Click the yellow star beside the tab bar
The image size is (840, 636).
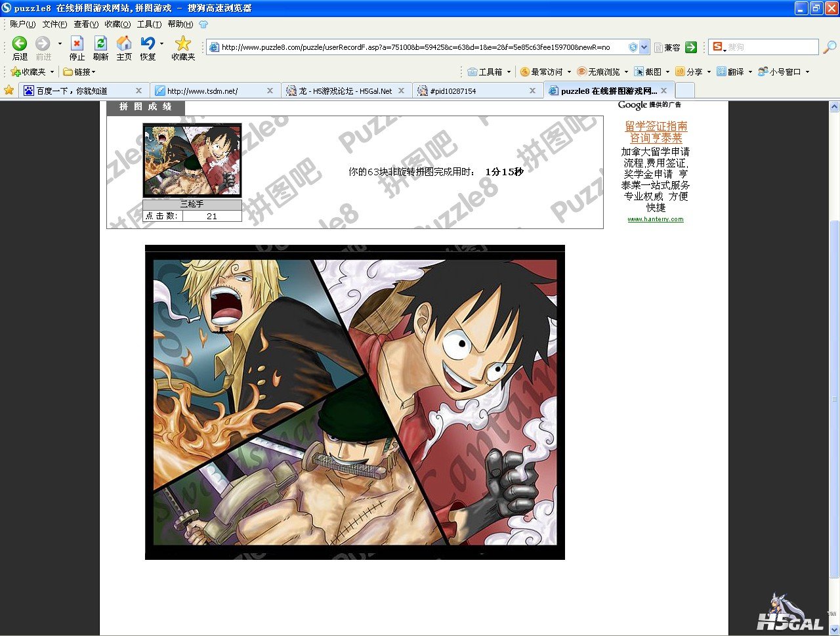point(9,90)
